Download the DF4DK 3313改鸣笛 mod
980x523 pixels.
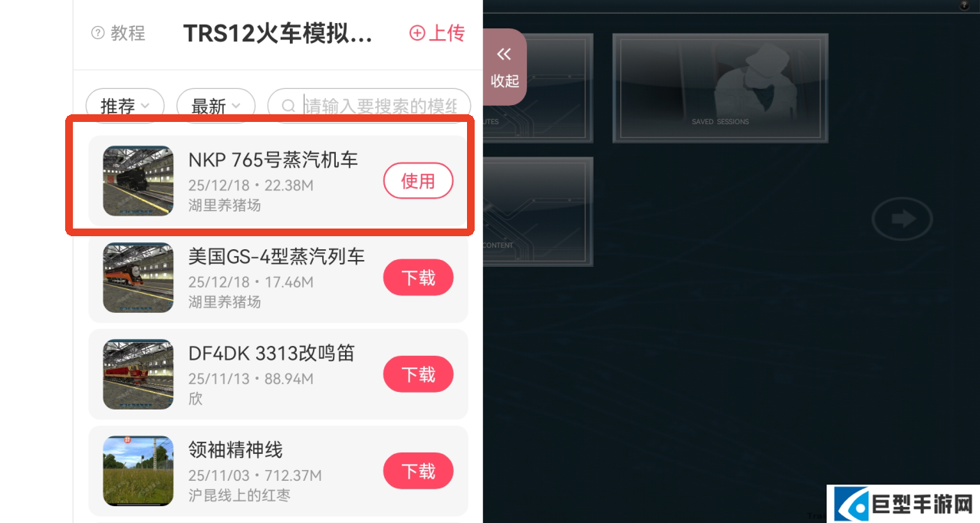(x=418, y=374)
